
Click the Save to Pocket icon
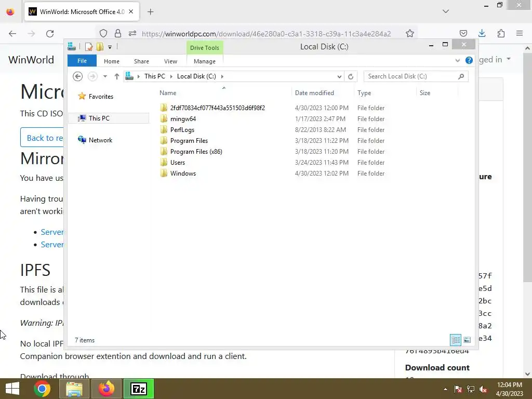pyautogui.click(x=463, y=33)
